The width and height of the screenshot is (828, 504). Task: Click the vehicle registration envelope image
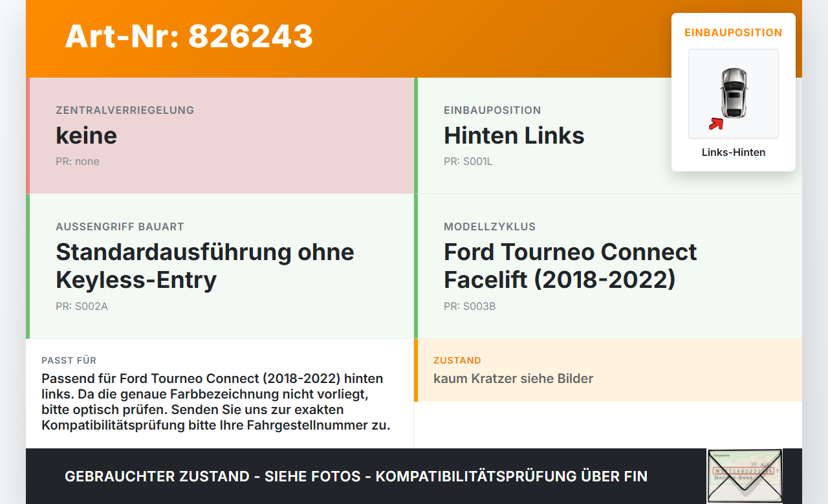coord(745,476)
